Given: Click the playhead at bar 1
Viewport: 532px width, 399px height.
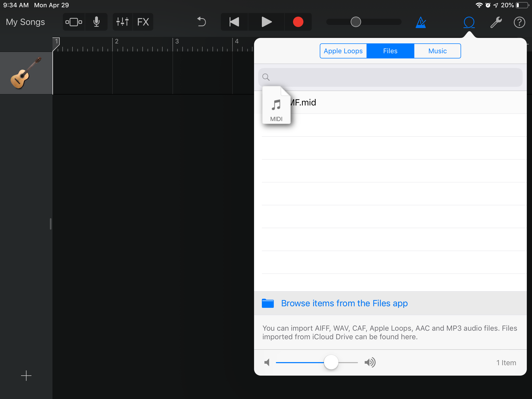Looking at the screenshot, I should point(56,44).
